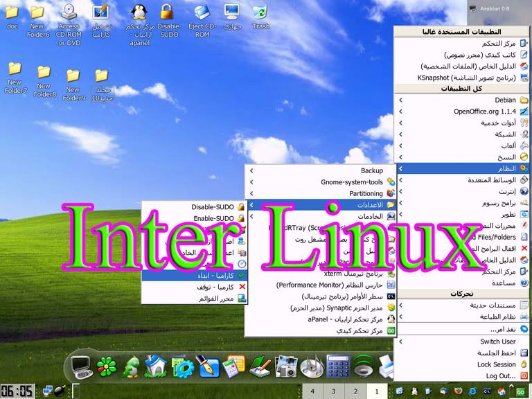This screenshot has width=532, height=399.
Task: Expand the Backup submenu
Action: 321,170
